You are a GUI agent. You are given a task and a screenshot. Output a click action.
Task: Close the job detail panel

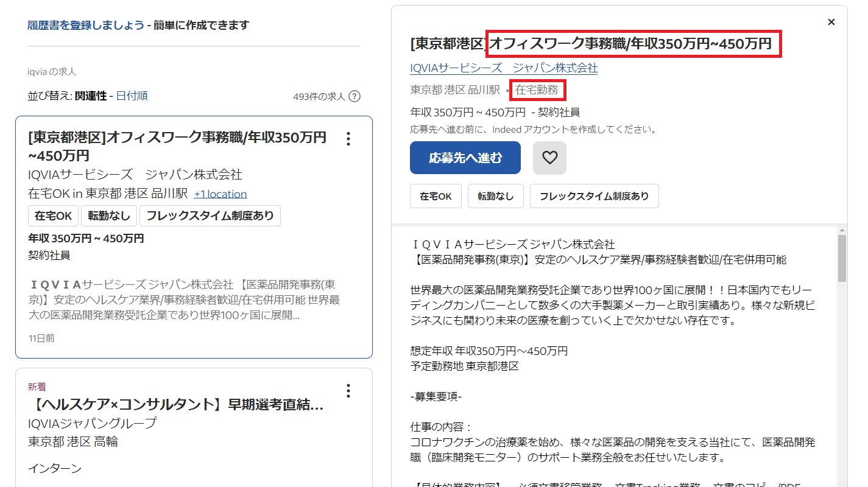click(x=831, y=22)
